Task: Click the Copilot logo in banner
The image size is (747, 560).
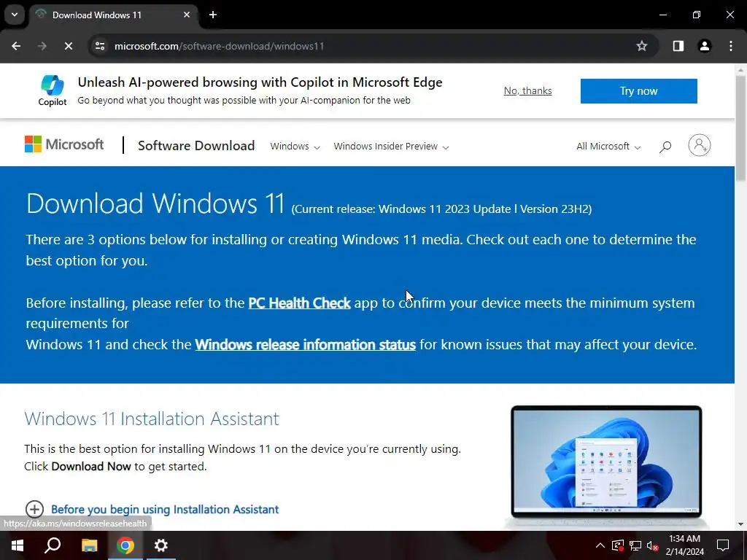Action: point(53,90)
